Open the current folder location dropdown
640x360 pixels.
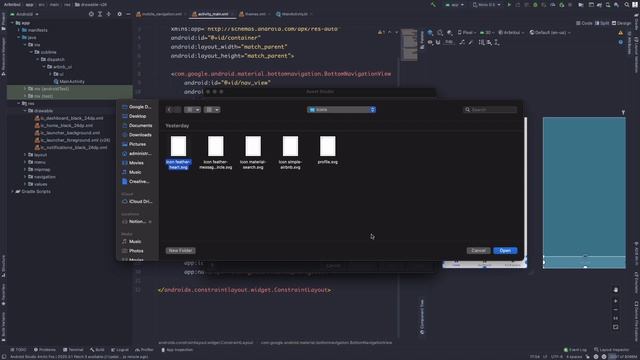341,110
